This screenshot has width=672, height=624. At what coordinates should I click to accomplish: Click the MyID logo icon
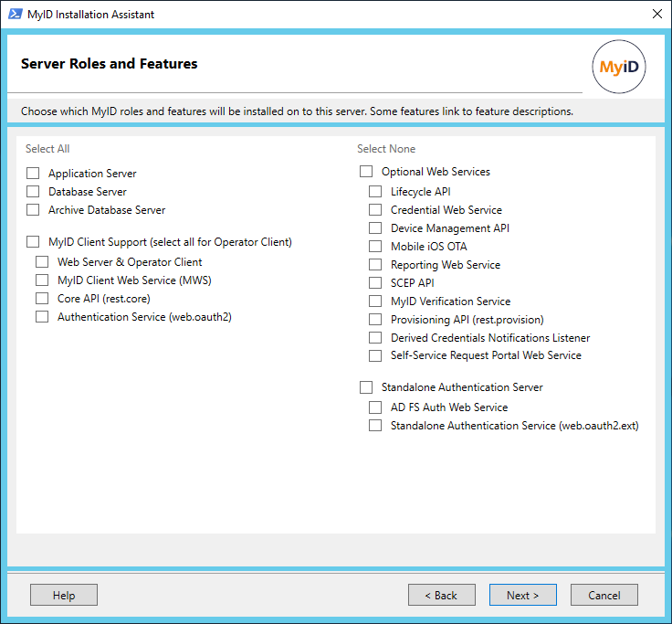click(619, 68)
